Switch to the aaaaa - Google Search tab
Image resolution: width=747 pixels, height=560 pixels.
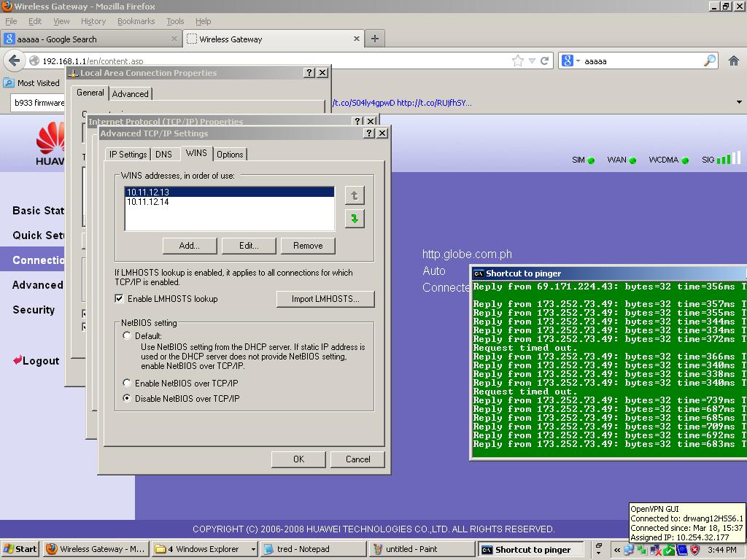click(90, 39)
